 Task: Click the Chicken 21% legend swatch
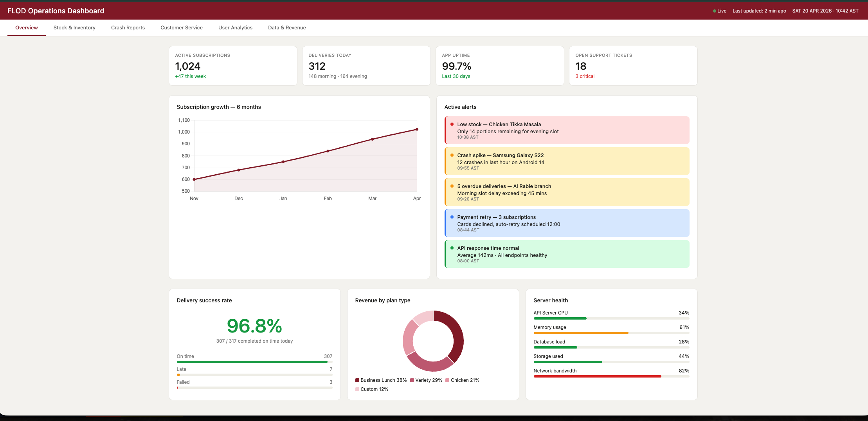pos(447,380)
